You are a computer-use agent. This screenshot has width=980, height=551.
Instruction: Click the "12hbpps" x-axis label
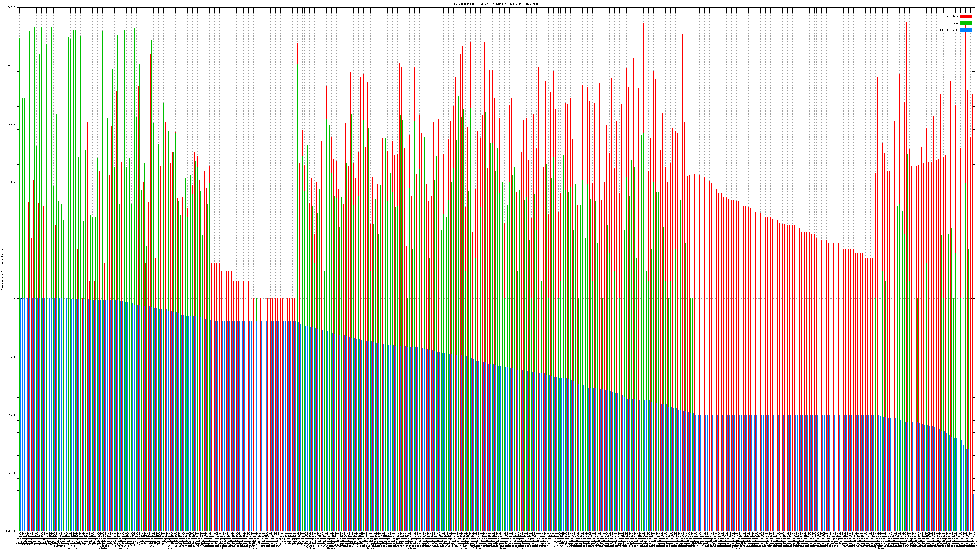(x=330, y=548)
